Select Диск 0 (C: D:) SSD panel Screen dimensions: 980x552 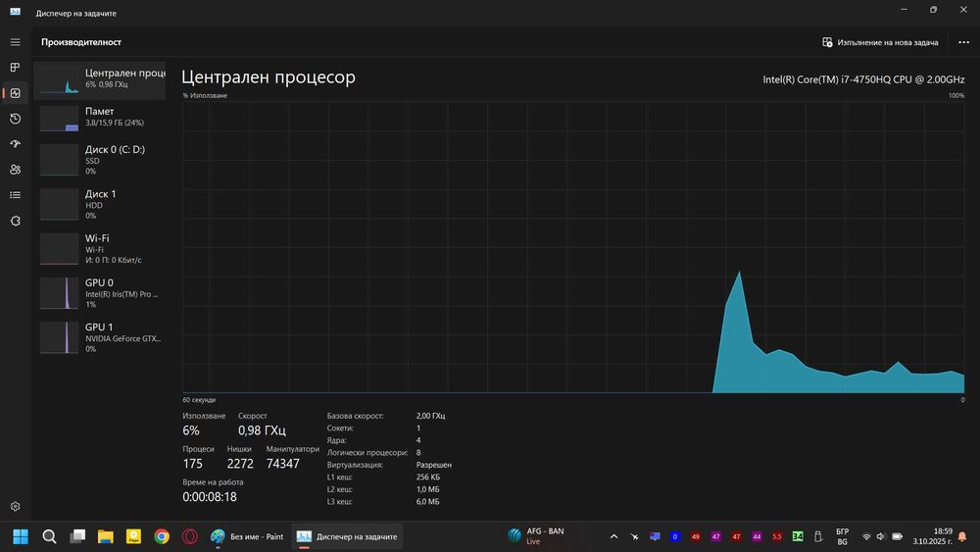tap(100, 160)
